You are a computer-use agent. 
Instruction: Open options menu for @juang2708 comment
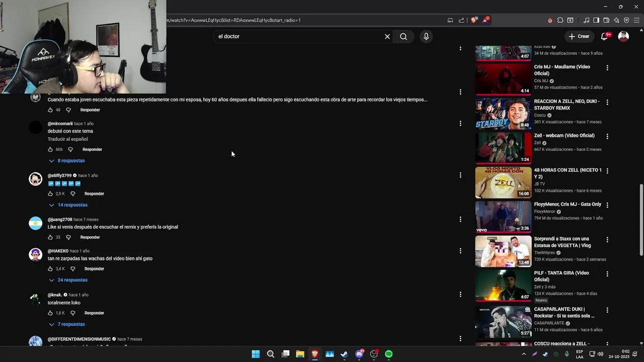(460, 219)
